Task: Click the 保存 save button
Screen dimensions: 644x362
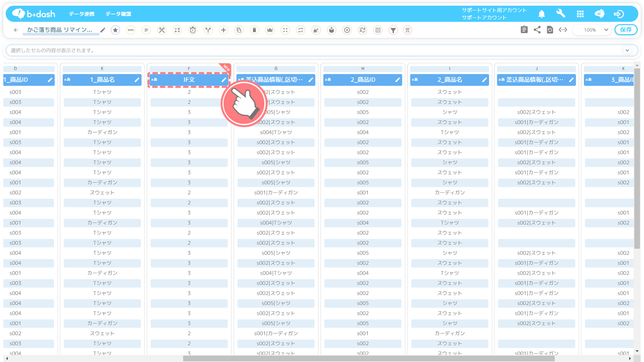Action: pyautogui.click(x=626, y=30)
